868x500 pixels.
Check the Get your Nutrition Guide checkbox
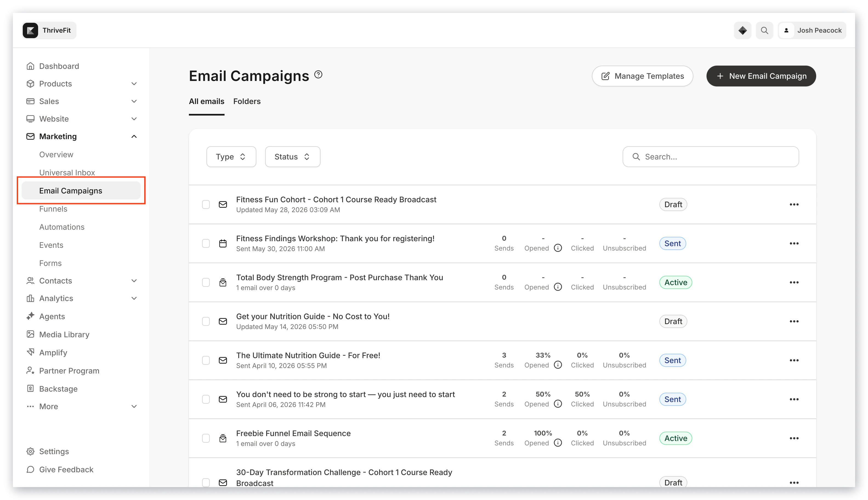(x=206, y=321)
